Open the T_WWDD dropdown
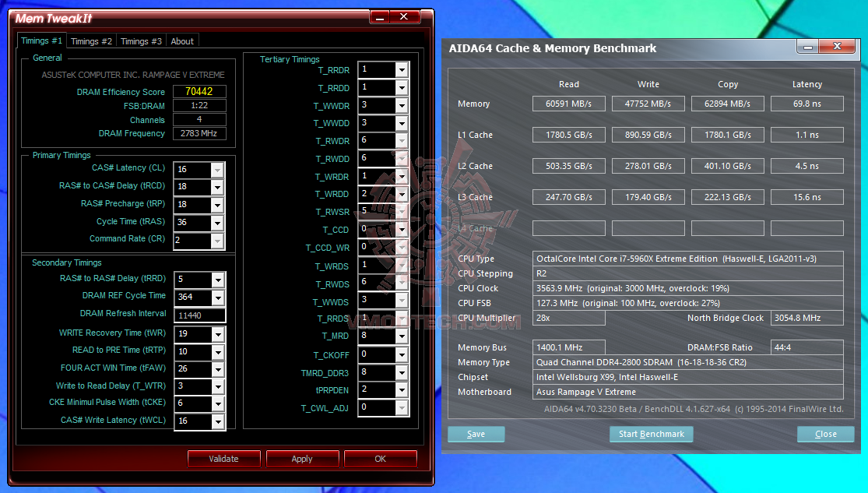The image size is (868, 493). point(402,123)
